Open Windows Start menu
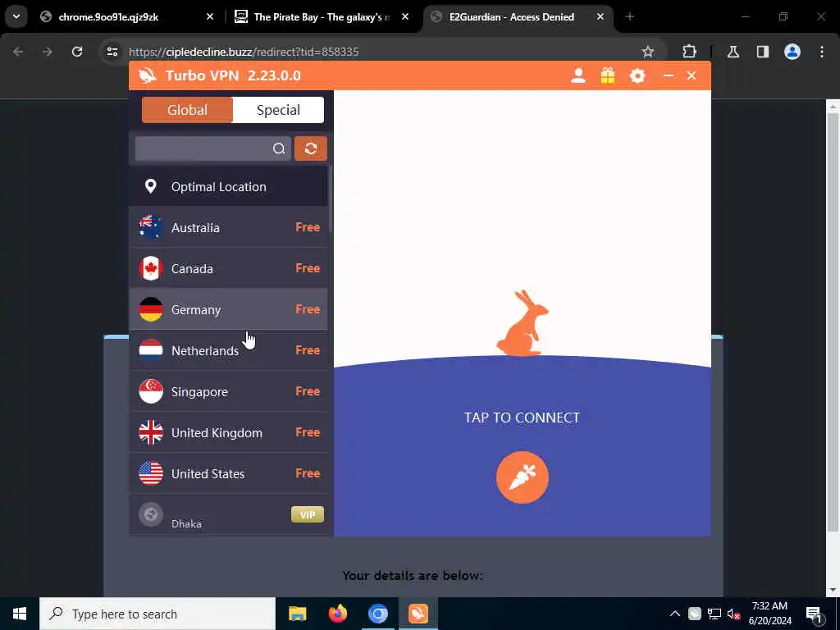 (x=20, y=614)
